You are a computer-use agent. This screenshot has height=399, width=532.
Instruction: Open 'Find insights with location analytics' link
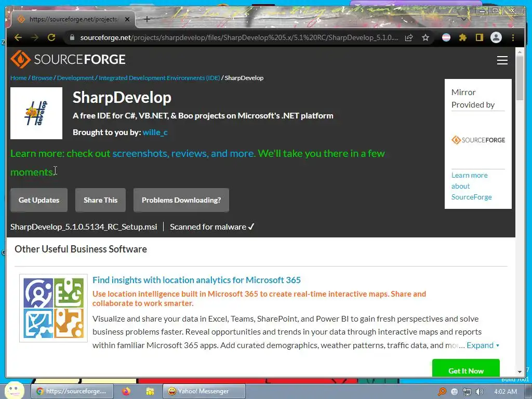coord(196,280)
